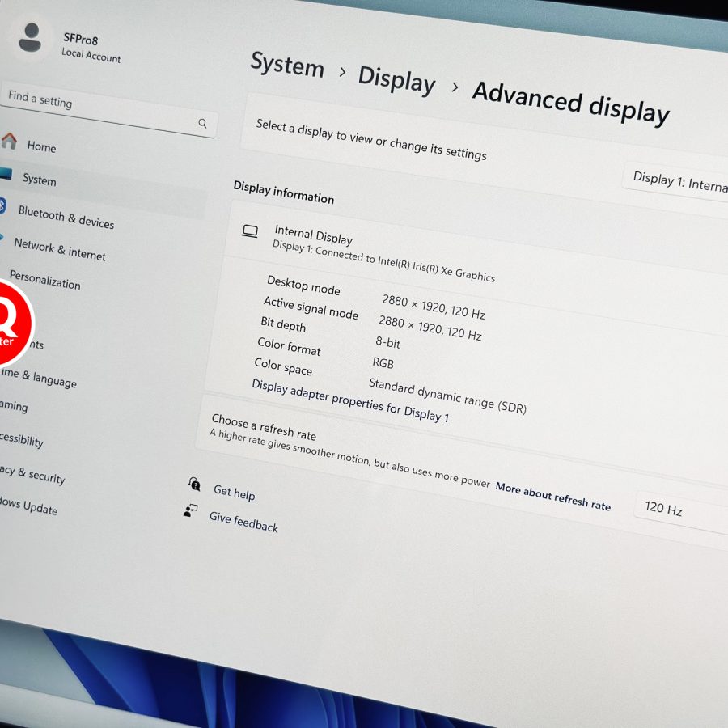Click the Color space label
The image size is (728, 728).
pos(283,366)
